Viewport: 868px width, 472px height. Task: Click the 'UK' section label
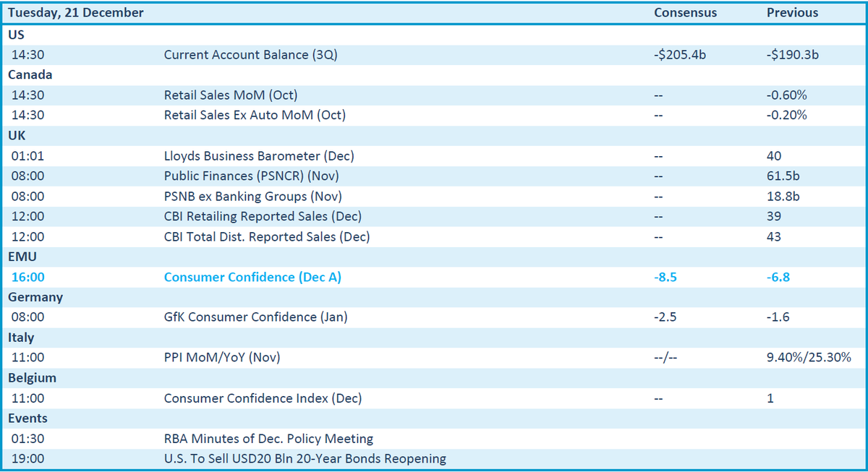(x=17, y=135)
